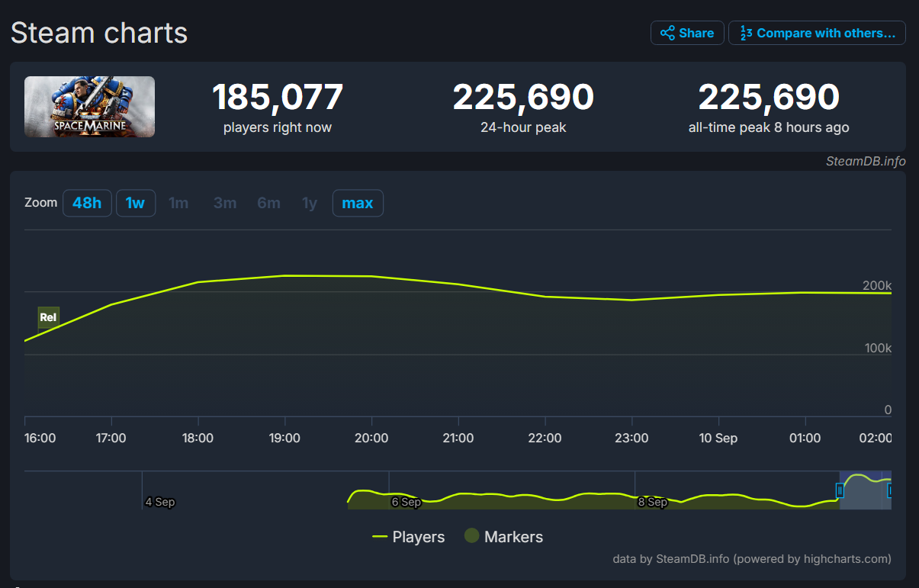
Task: Click the 4 Sep label in navigator
Action: click(160, 502)
